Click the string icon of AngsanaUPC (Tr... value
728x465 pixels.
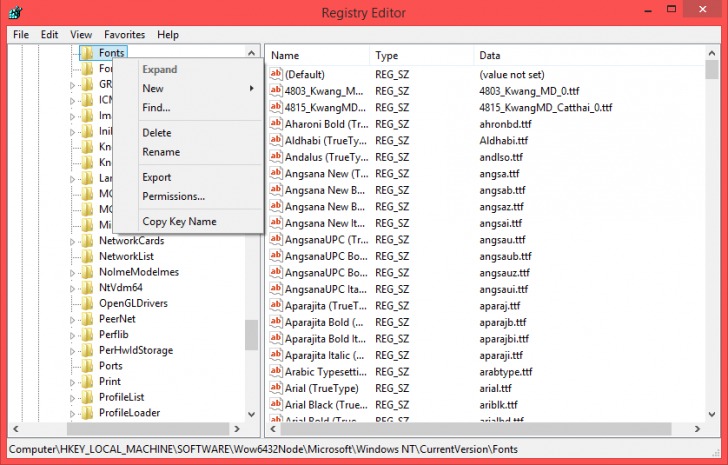point(276,239)
